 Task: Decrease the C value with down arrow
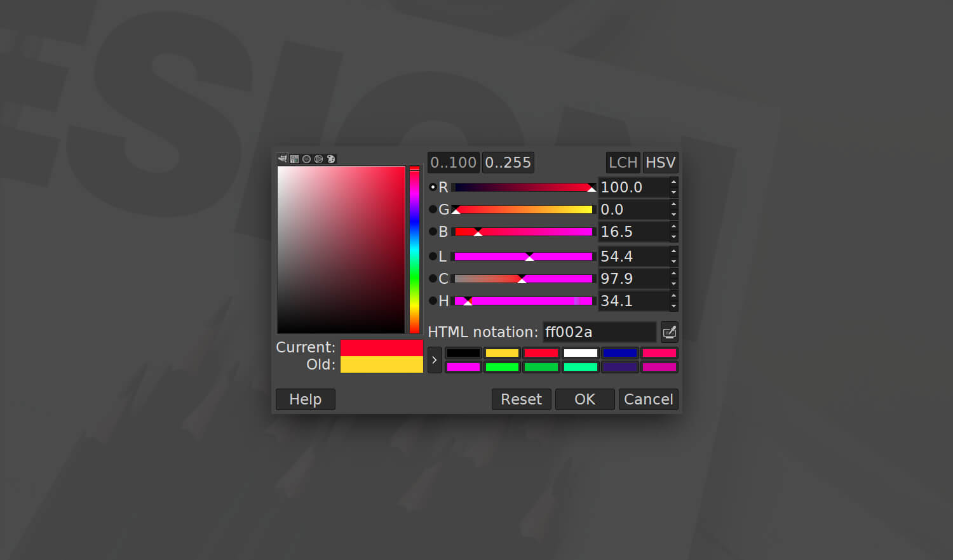(673, 284)
